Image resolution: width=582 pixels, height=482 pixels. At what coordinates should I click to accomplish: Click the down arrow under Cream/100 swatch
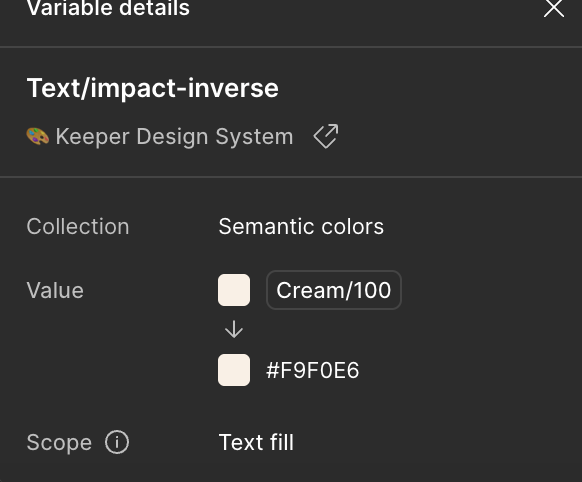point(234,329)
